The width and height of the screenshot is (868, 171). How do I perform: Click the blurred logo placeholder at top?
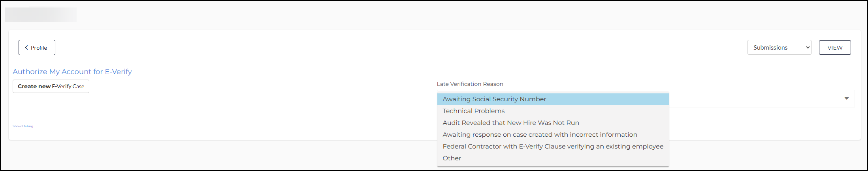click(41, 15)
